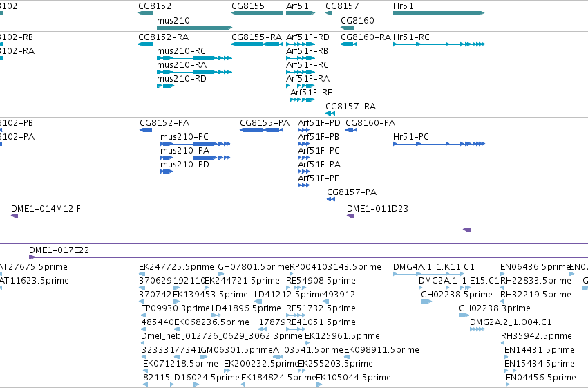Select transcript Arf51F-RD
This screenshot has height=388, width=588.
pyautogui.click(x=301, y=44)
